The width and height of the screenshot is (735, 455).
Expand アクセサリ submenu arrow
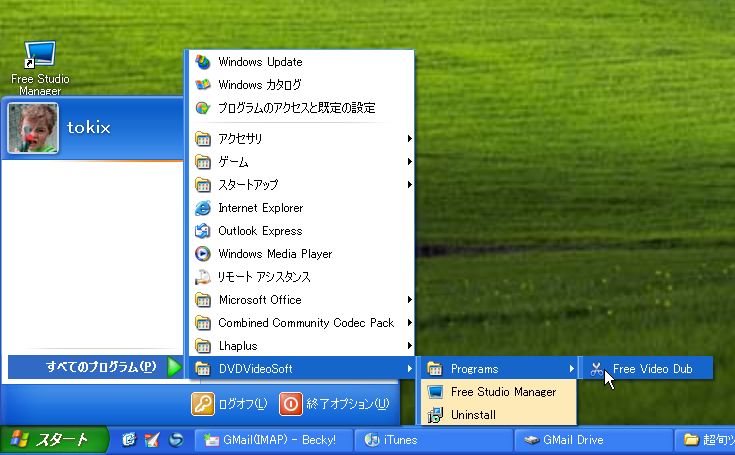click(x=409, y=139)
